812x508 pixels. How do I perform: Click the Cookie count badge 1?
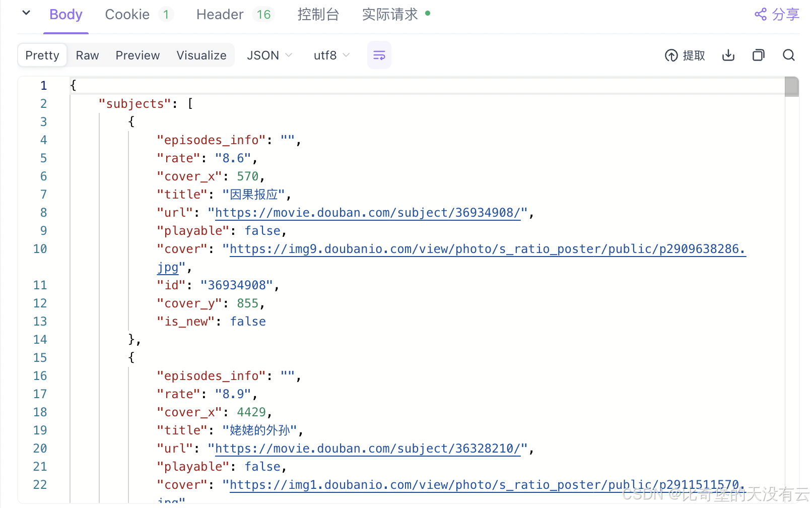point(166,15)
